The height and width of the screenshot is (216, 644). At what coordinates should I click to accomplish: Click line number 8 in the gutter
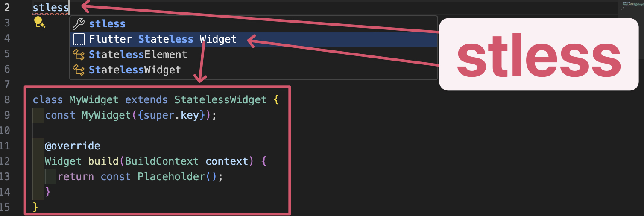(6, 100)
